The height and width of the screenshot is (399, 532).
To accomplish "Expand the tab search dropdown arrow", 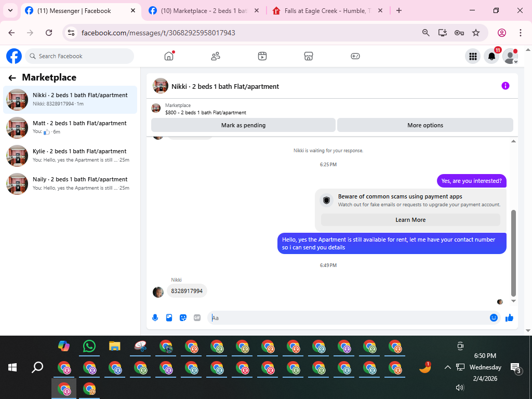I will point(10,10).
